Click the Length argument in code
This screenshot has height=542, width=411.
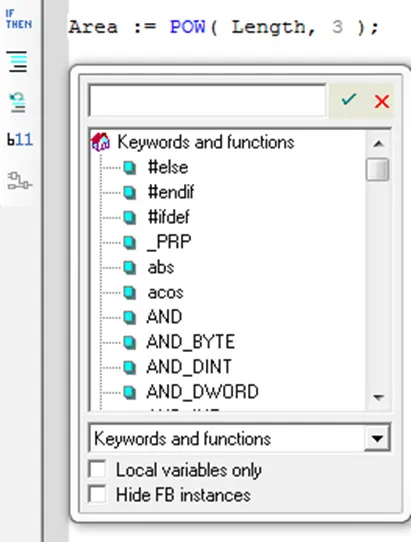pyautogui.click(x=268, y=27)
